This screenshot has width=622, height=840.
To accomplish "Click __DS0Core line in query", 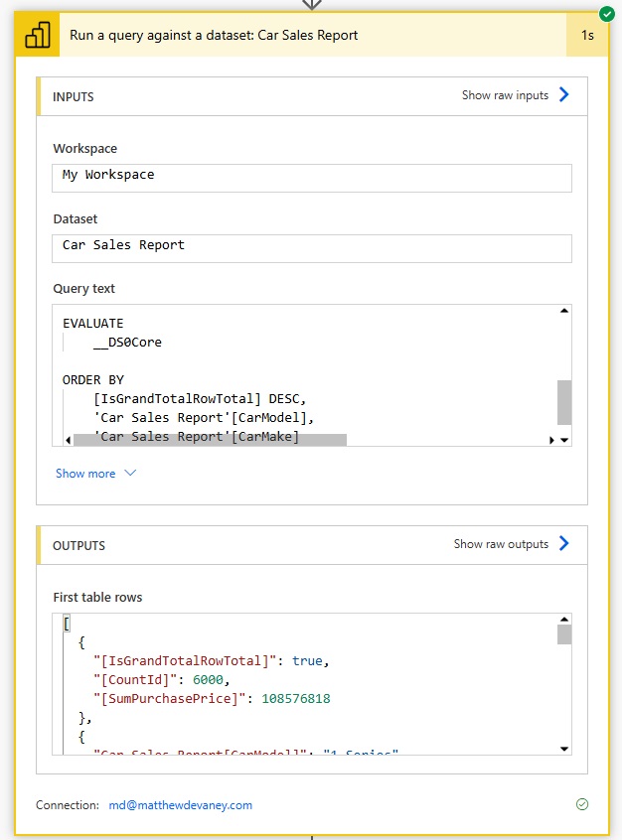I will [x=127, y=343].
